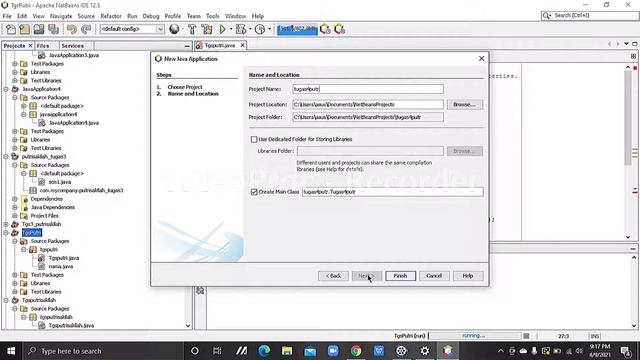The width and height of the screenshot is (640, 360).
Task: Click the Project Location input field
Action: (368, 104)
